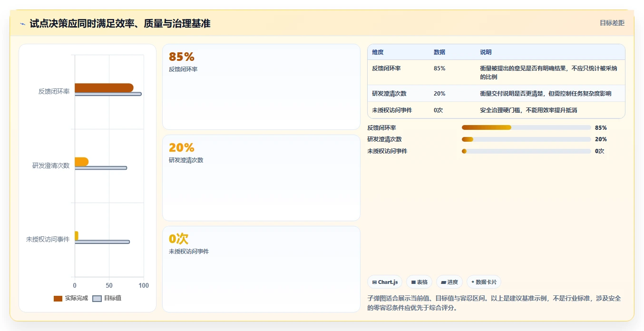Click the 未授权访问事件 progress bar
This screenshot has height=331, width=644.
(x=527, y=151)
